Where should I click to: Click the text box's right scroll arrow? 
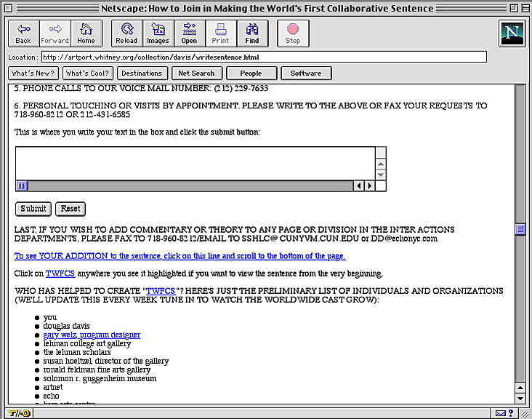point(370,186)
